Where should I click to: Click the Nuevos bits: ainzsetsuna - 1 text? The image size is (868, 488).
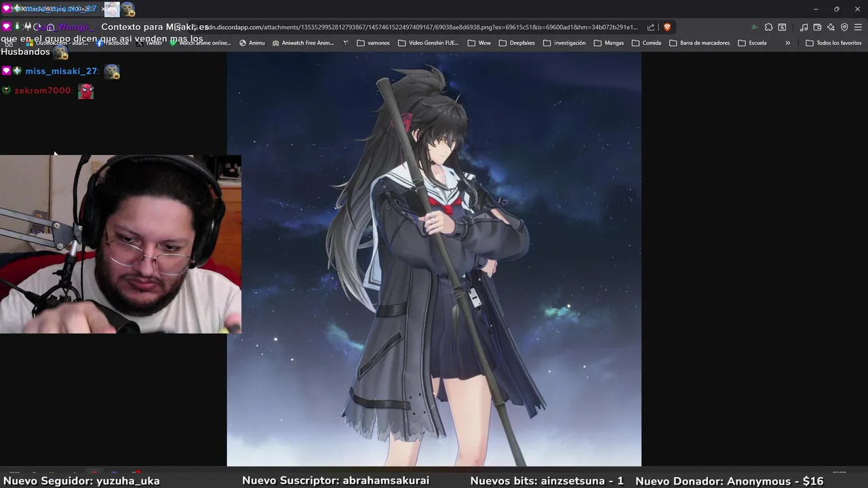pyautogui.click(x=547, y=481)
